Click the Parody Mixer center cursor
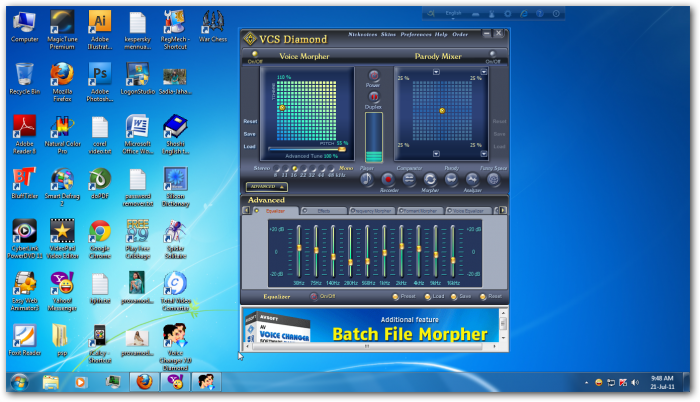The image size is (700, 402). point(442,110)
